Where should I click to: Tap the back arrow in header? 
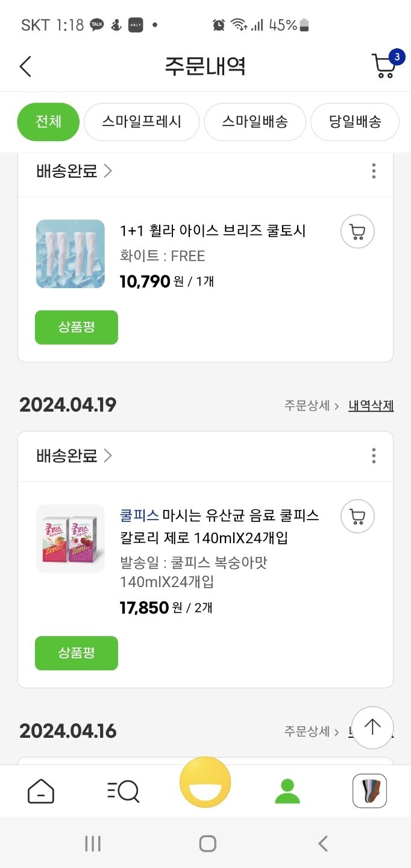(25, 66)
